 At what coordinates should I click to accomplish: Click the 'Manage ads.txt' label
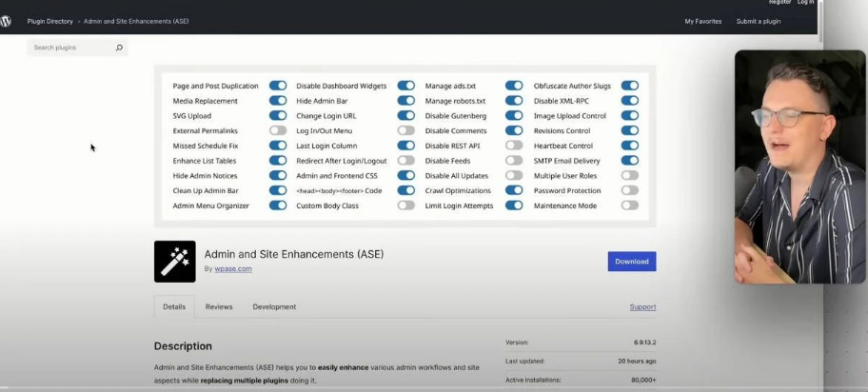pos(450,86)
